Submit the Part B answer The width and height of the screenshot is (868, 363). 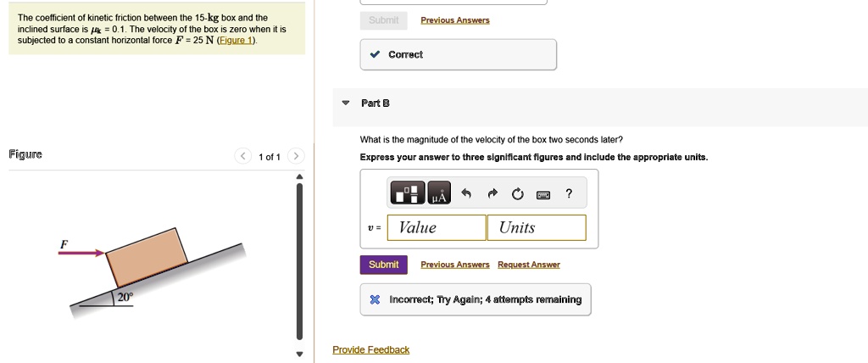[x=384, y=265]
